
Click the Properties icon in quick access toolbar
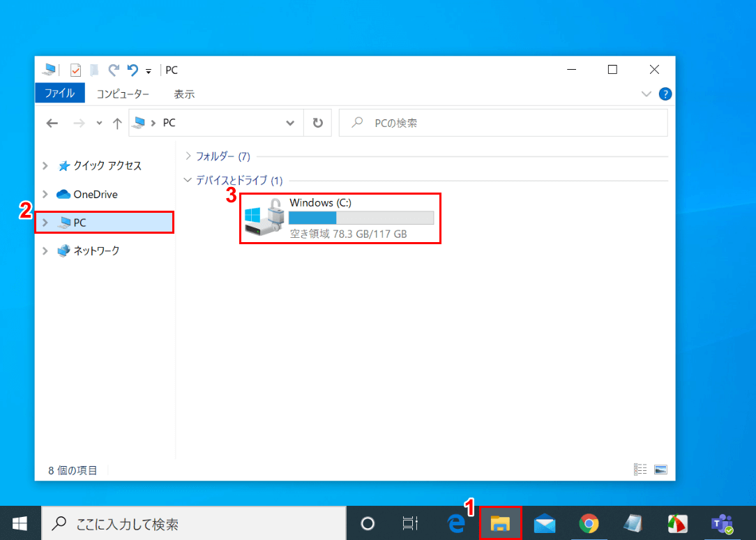click(x=76, y=70)
